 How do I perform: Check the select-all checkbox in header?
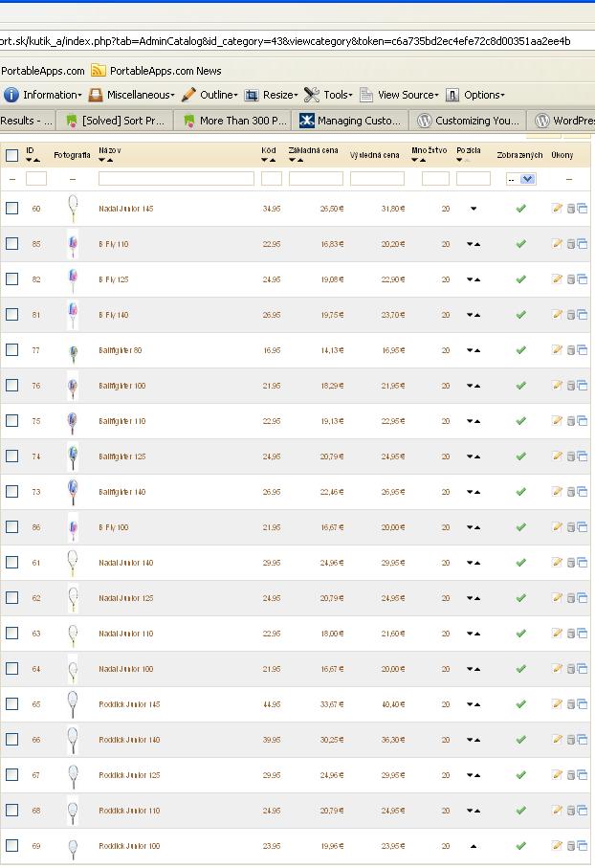11,155
